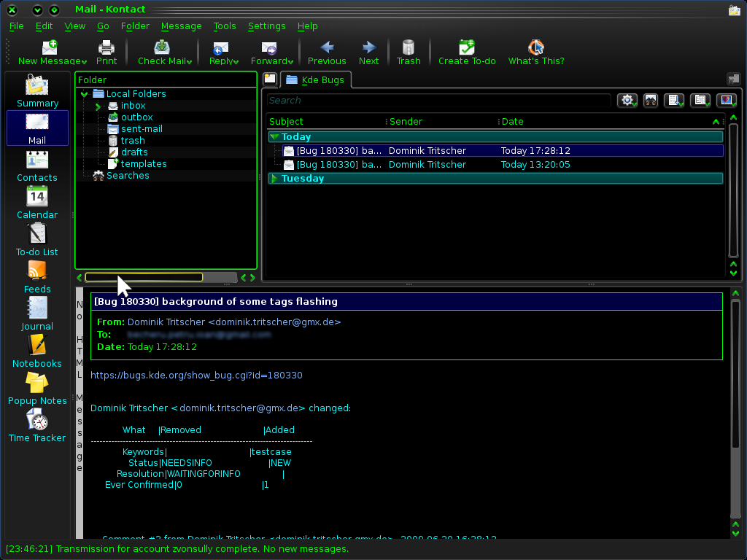Viewport: 747px width, 560px height.
Task: Go to the Previous message
Action: click(327, 52)
